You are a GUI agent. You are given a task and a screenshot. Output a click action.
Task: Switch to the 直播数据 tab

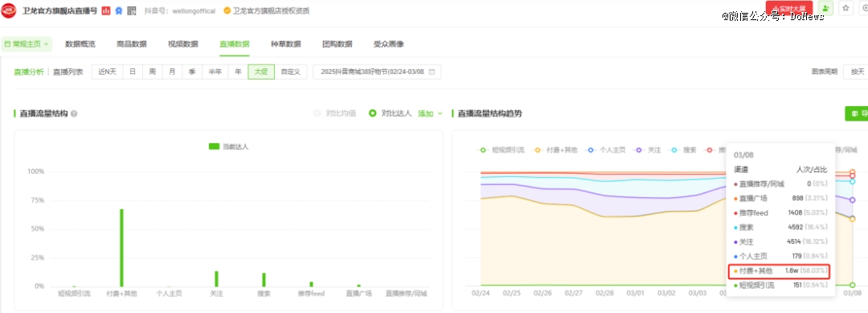pyautogui.click(x=234, y=43)
